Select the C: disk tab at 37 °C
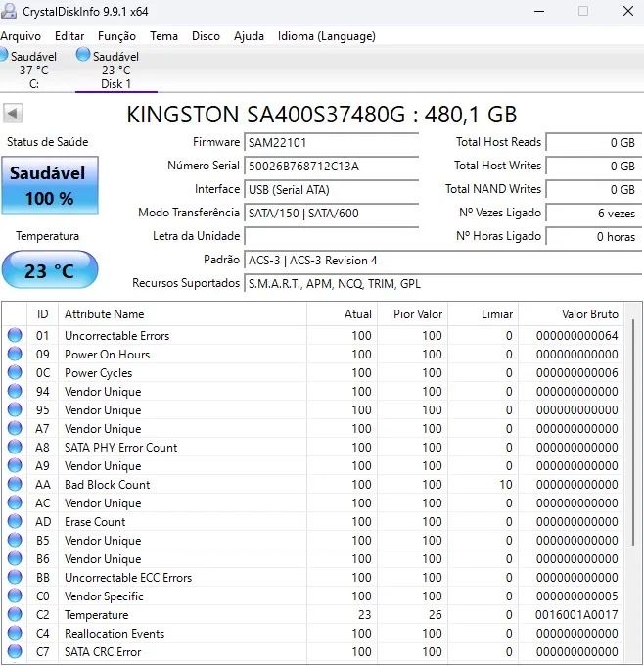Image resolution: width=644 pixels, height=668 pixels. click(32, 70)
